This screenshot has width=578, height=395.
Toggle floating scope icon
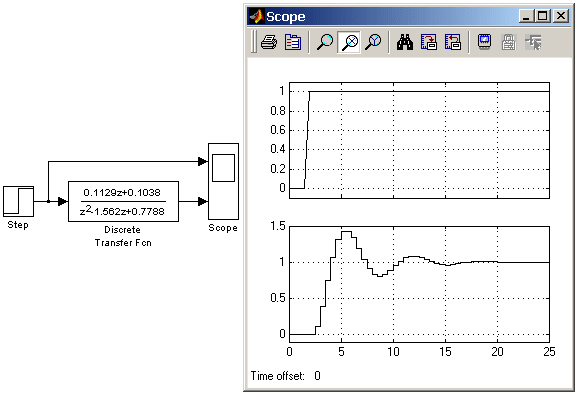[x=484, y=42]
